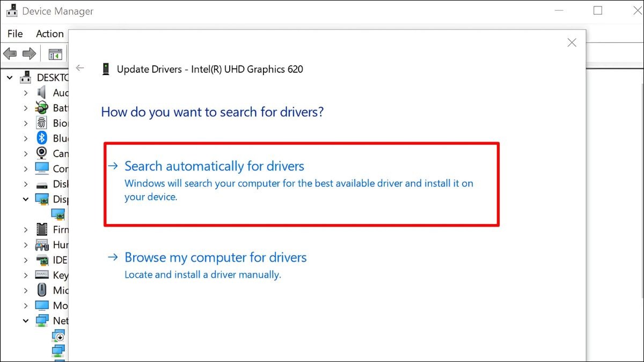Maximize the Device Manager window
644x362 pixels.
click(598, 10)
